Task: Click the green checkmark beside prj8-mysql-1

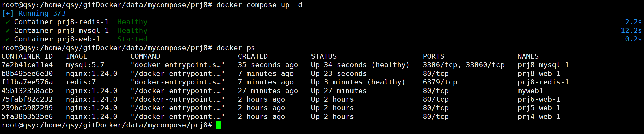Action: pyautogui.click(x=8, y=31)
